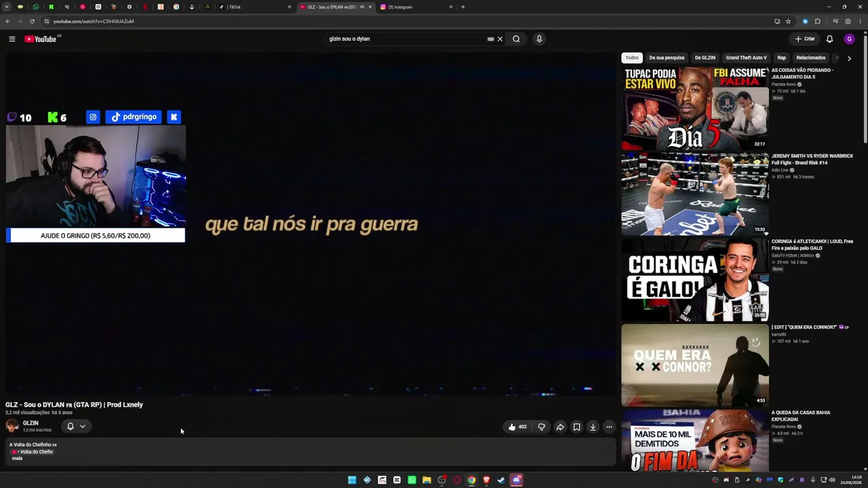Open the 'Quem era Connor?' video thumbnail
868x488 pixels.
(695, 365)
